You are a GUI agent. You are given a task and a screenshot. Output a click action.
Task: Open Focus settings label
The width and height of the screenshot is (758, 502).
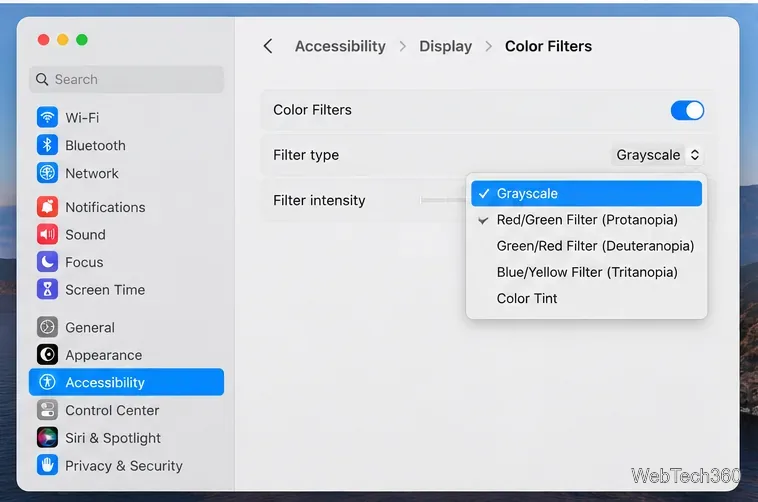pyautogui.click(x=84, y=262)
